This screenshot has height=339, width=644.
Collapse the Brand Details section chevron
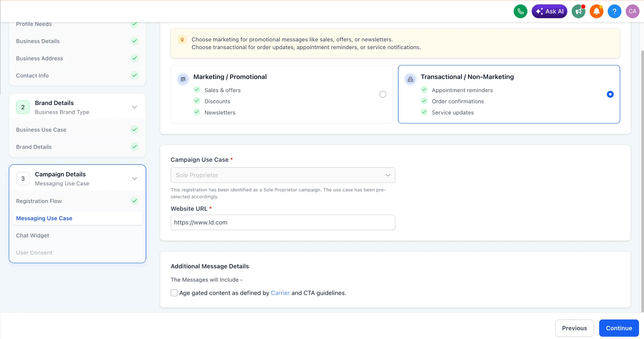[134, 107]
